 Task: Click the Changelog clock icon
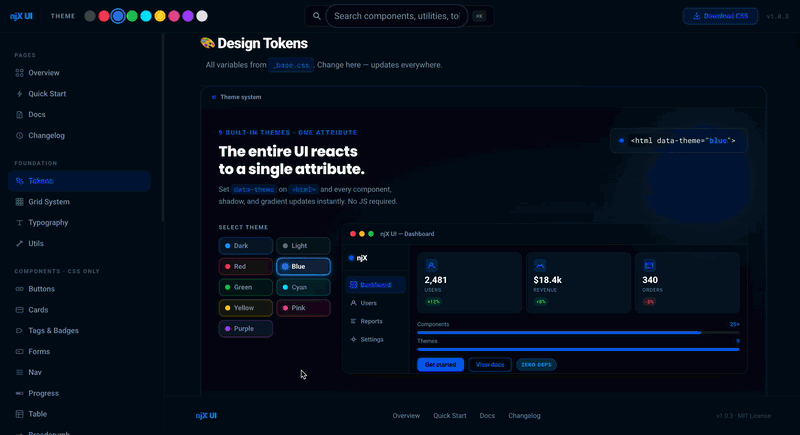click(19, 136)
